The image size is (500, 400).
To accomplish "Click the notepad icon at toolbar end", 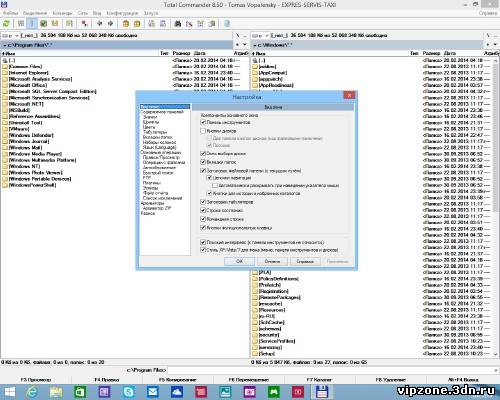I will coord(227,23).
